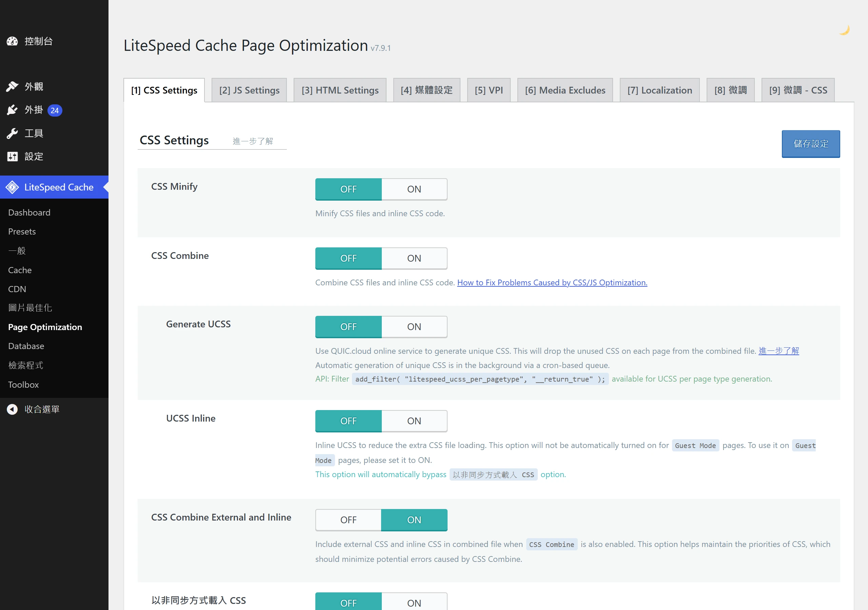Image resolution: width=868 pixels, height=610 pixels.
Task: Open the [5] VPI tab
Action: click(x=489, y=90)
